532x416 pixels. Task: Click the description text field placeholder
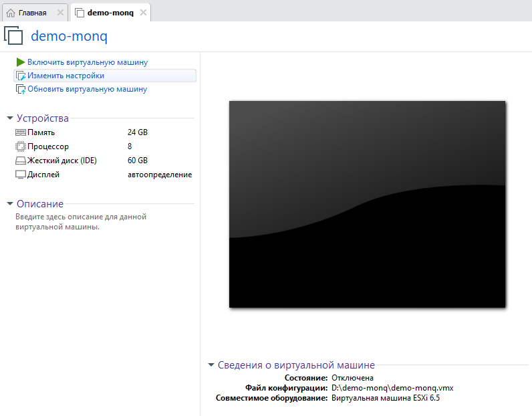point(80,221)
